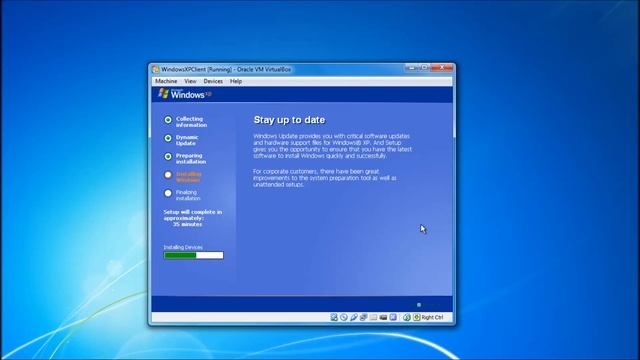Image resolution: width=640 pixels, height=360 pixels.
Task: Toggle the mouse integration icon in status bar
Action: click(407, 317)
